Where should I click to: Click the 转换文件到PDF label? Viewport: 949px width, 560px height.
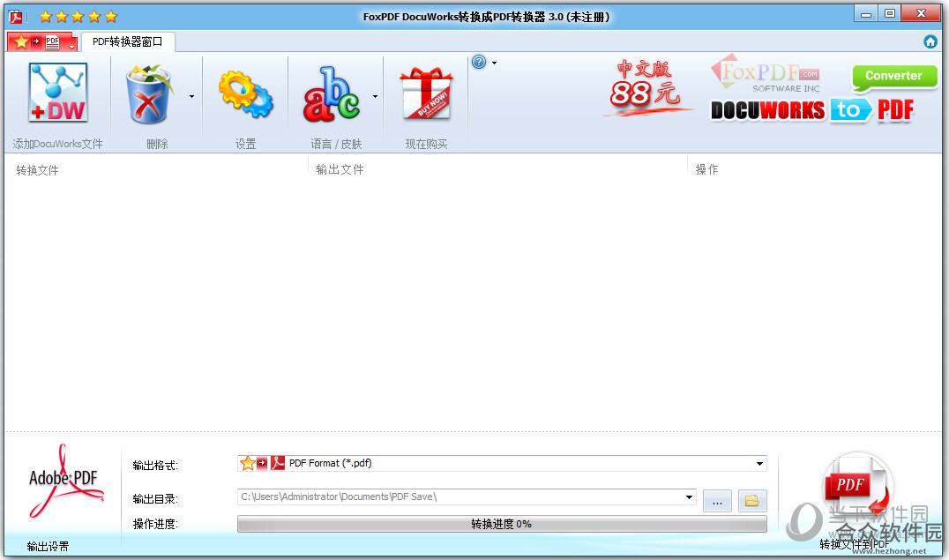tap(855, 544)
